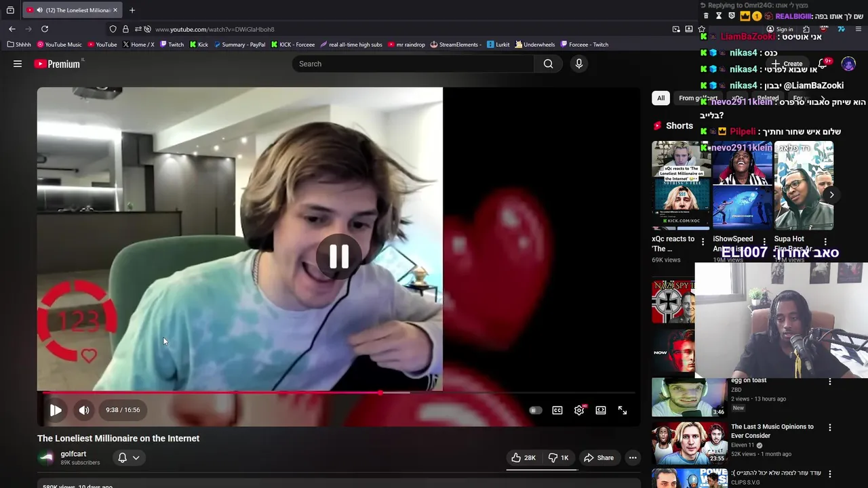Click the video title text
Screen dimensions: 868x488
pyautogui.click(x=118, y=439)
